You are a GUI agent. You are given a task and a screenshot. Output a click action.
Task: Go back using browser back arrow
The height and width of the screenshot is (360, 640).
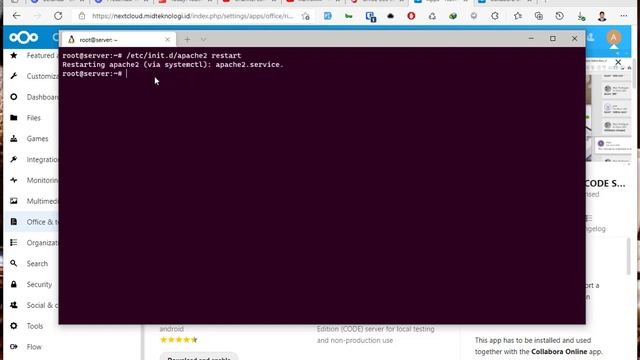pos(16,16)
